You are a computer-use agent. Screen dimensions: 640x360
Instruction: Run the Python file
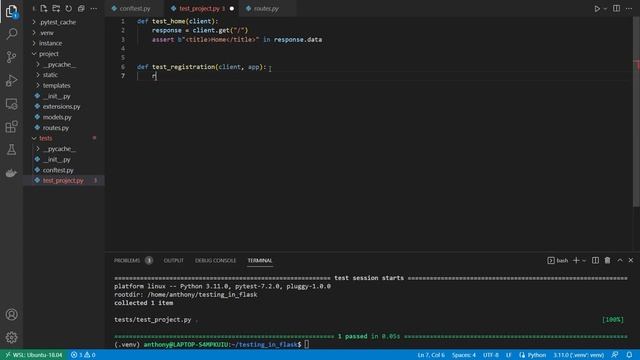coord(597,8)
